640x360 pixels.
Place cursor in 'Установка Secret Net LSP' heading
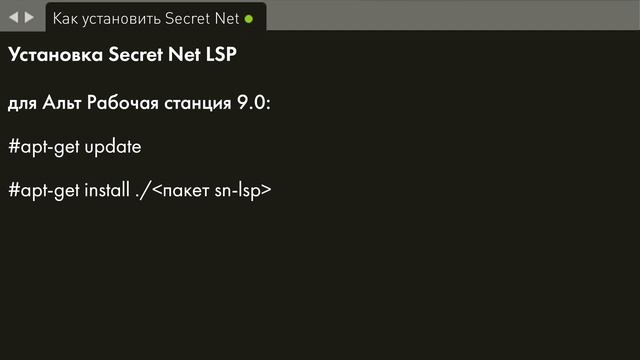[x=122, y=54]
